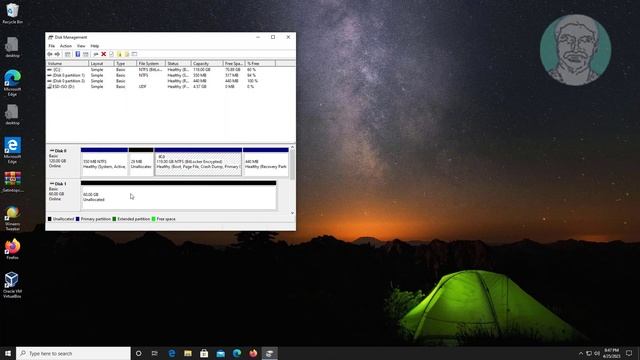The width and height of the screenshot is (640, 360).
Task: Click the Back arrow in Disk Management toolbar
Action: [50, 54]
